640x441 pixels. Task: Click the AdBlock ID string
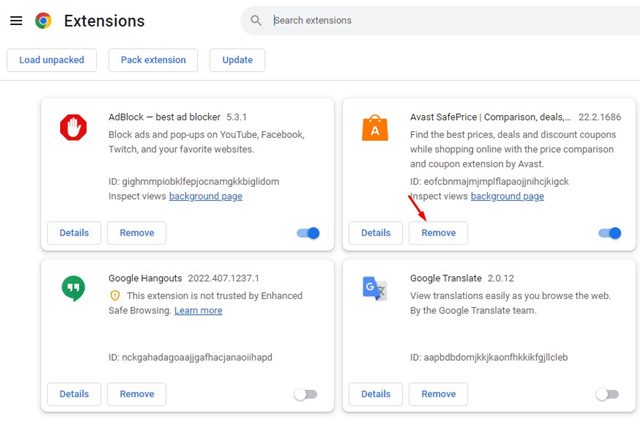(194, 182)
